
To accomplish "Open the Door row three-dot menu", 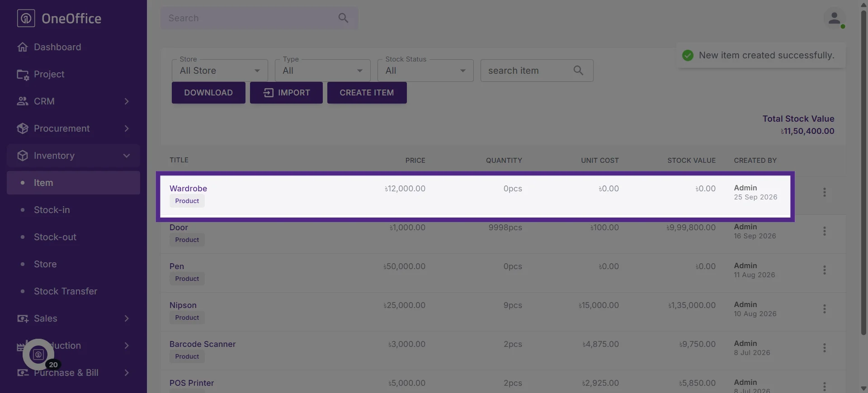I will coord(824,231).
